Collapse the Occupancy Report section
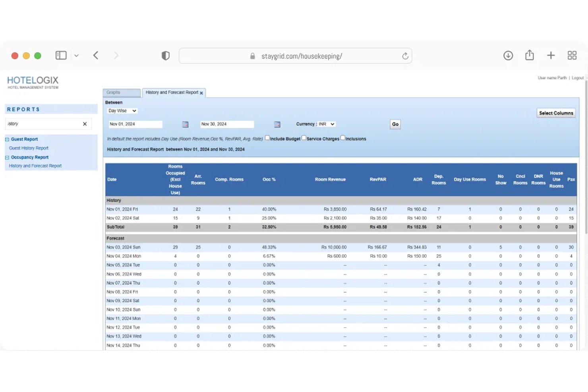Viewport: 588px width, 392px height. click(x=7, y=158)
